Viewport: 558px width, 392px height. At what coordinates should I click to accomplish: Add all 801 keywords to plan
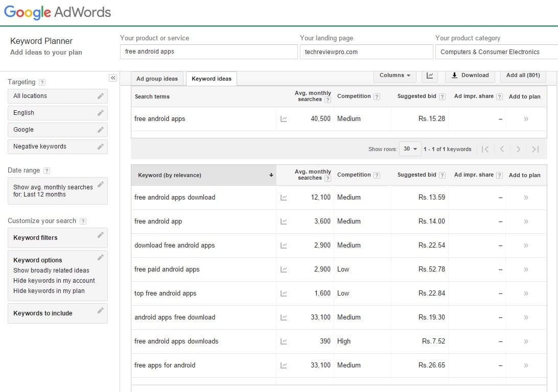(523, 75)
